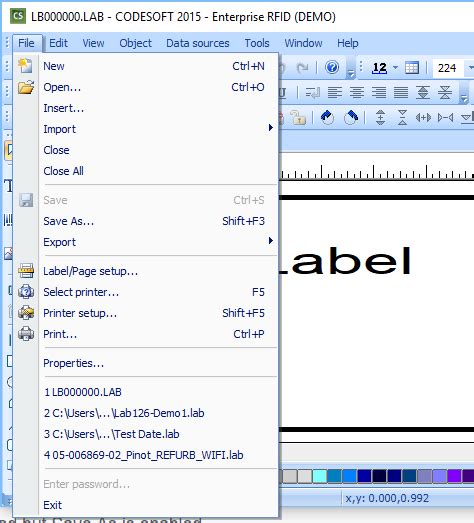Open the Data sources menu
This screenshot has height=523, width=474.
point(197,43)
